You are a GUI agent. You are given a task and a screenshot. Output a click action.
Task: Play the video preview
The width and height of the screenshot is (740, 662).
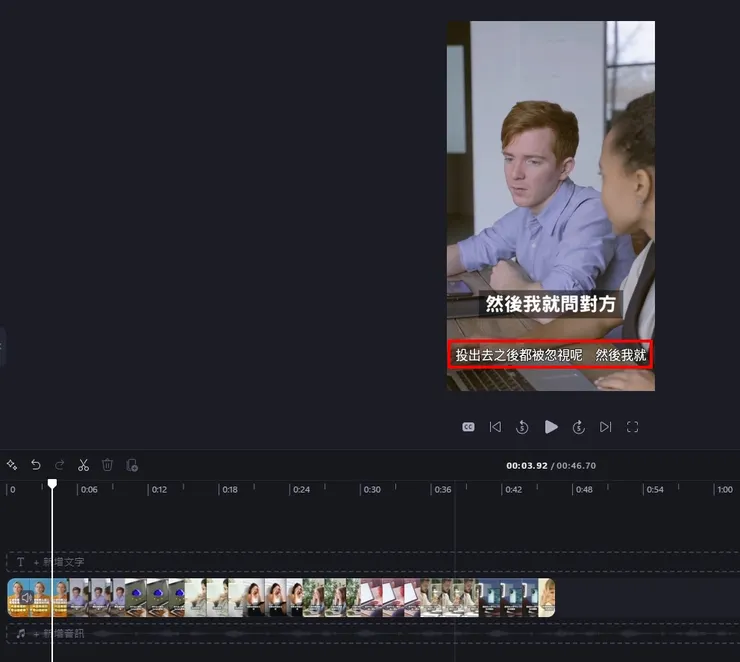pyautogui.click(x=551, y=427)
